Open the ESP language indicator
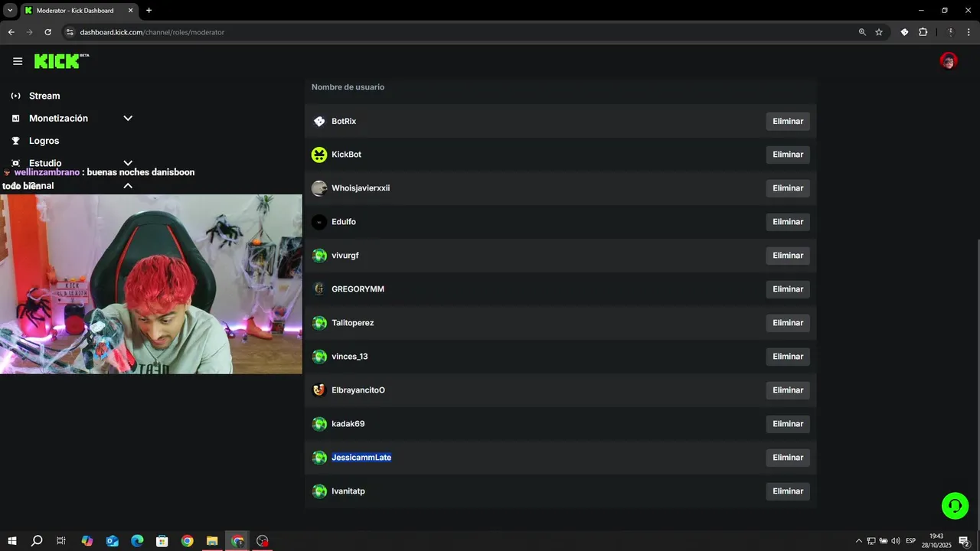The width and height of the screenshot is (980, 551). coord(910,541)
